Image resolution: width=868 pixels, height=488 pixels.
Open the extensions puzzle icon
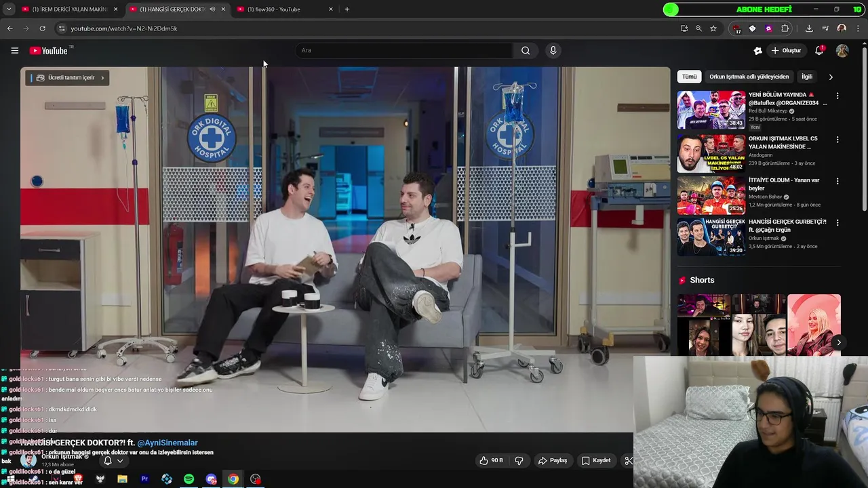pyautogui.click(x=785, y=28)
